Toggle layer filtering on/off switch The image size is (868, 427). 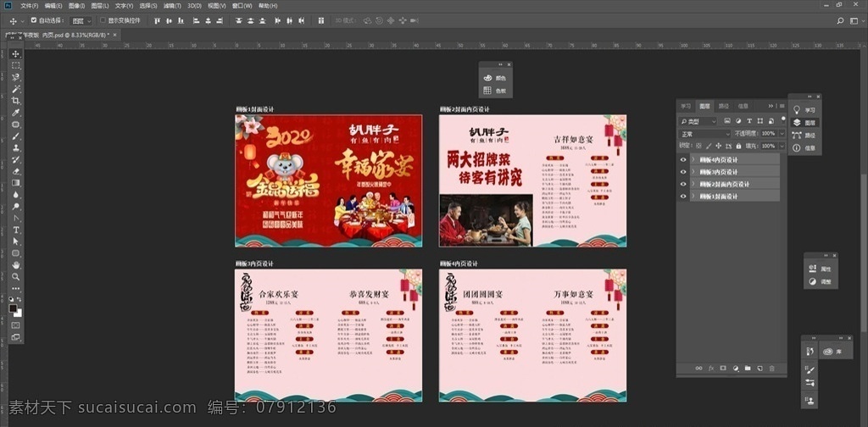pyautogui.click(x=783, y=120)
